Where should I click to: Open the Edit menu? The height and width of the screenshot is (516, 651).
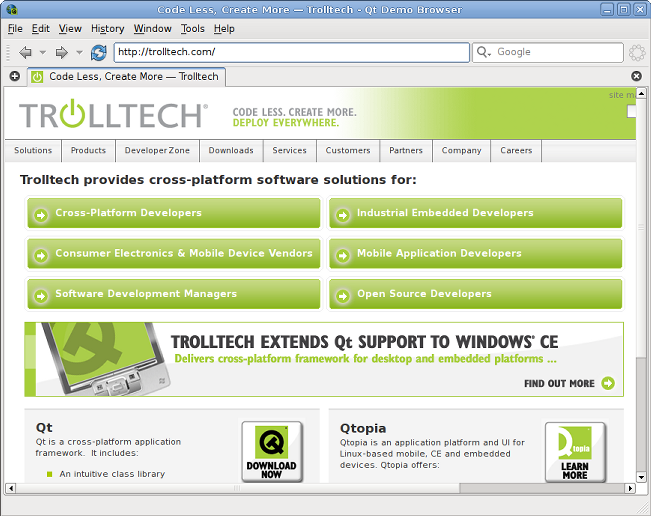pos(41,29)
